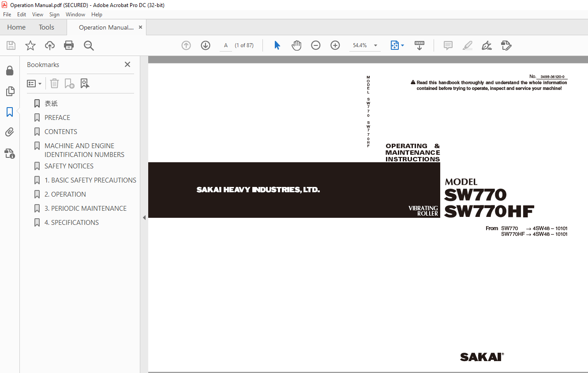Enable scrolling mode keyboard icon
Viewport: 588px width, 373px height.
tap(419, 45)
